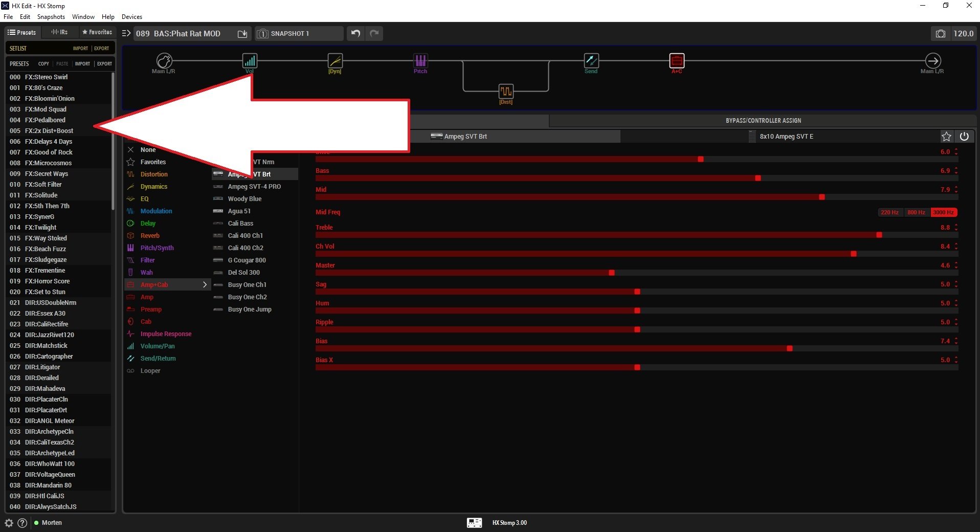Image resolution: width=980 pixels, height=532 pixels.
Task: Click Master value stepper arrows
Action: tap(956, 265)
